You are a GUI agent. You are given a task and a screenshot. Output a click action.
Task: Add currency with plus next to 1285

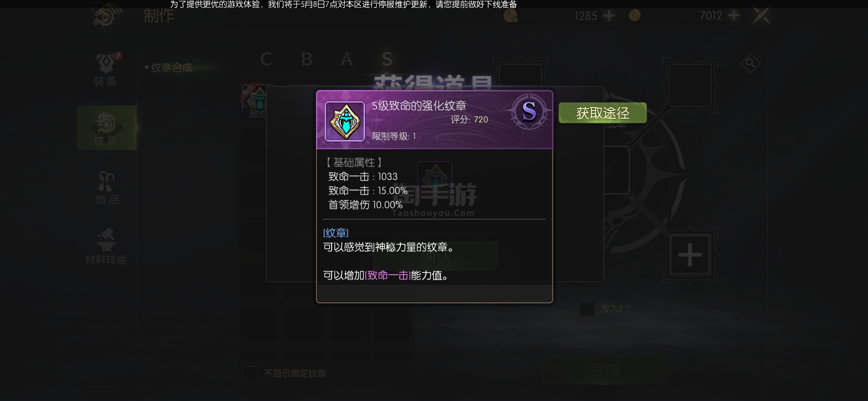point(609,16)
